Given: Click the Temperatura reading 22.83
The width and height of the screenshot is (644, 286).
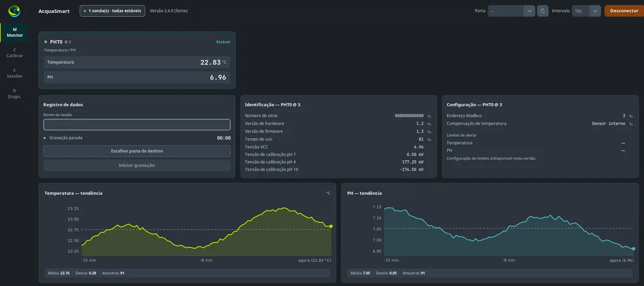Looking at the screenshot, I should pyautogui.click(x=211, y=63).
